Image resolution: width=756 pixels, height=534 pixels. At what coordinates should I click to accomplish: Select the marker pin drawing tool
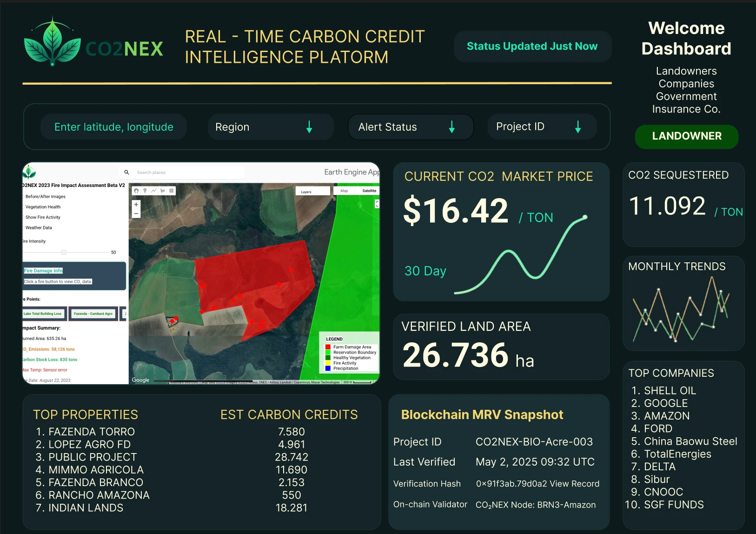pos(145,191)
